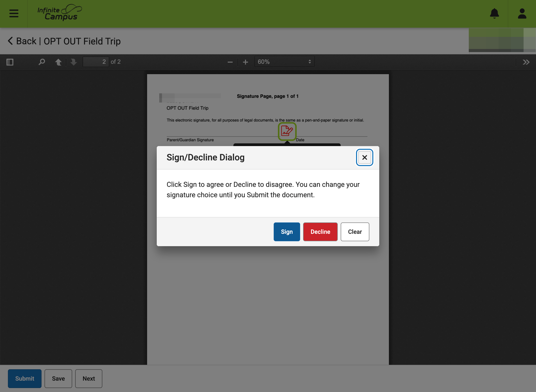Viewport: 536px width, 392px height.
Task: Click the Next button
Action: coord(89,379)
